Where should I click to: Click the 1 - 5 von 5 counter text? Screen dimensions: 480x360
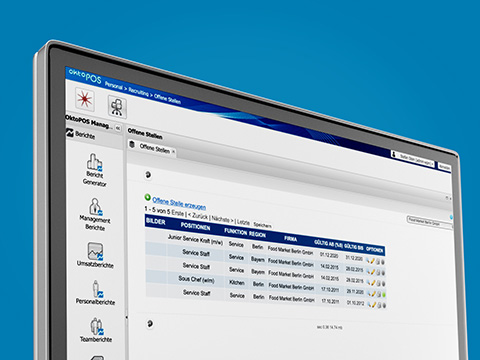(x=157, y=210)
